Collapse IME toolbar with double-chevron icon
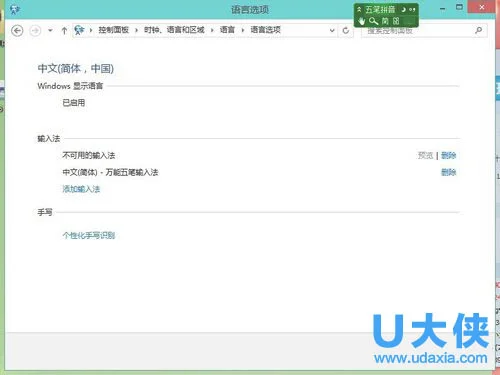This screenshot has width=500, height=375. tap(359, 9)
